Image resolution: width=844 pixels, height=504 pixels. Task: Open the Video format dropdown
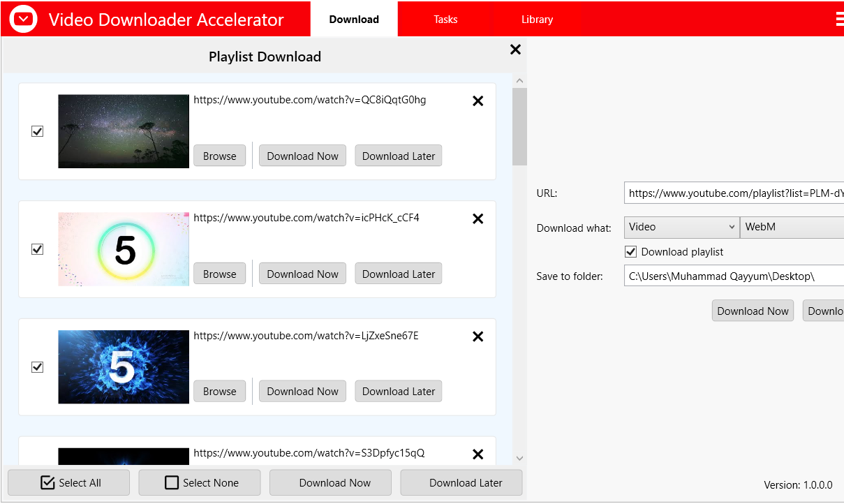coord(681,227)
